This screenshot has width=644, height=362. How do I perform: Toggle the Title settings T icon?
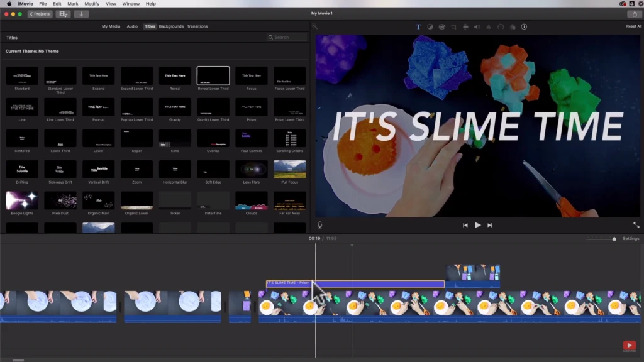coord(418,27)
